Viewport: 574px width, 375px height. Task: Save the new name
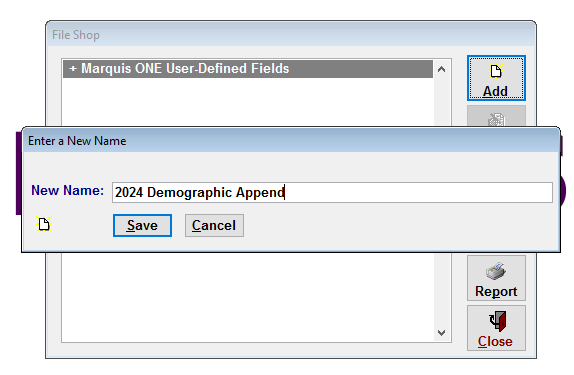(142, 225)
